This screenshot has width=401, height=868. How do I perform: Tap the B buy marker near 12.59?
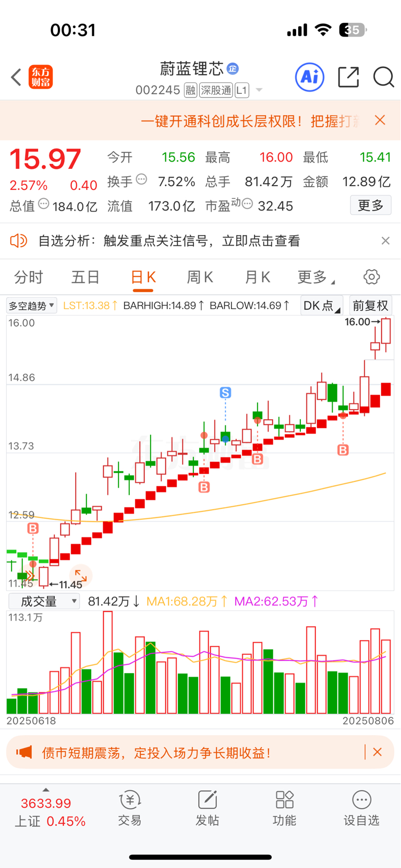point(33,529)
